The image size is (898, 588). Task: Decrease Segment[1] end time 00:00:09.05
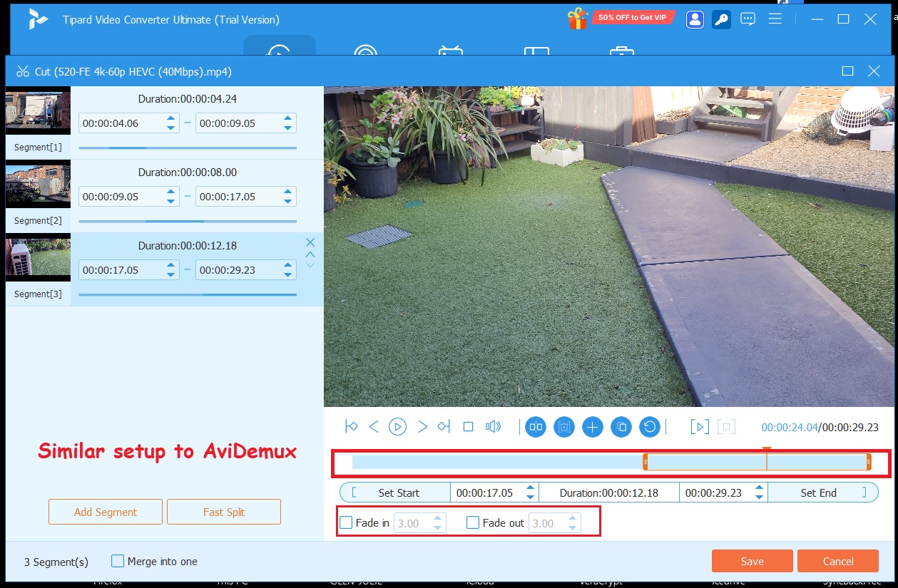[287, 128]
